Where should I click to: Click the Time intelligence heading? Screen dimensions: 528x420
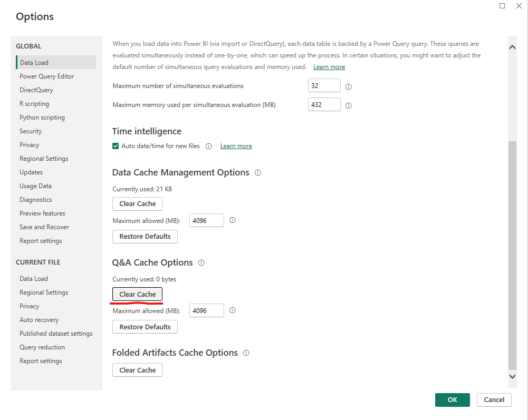(147, 131)
